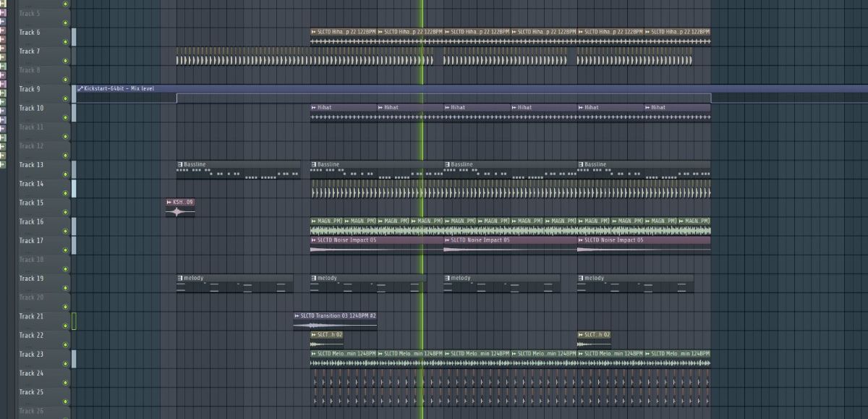
Task: Click the Kickstart-64bit automation clip icon
Action: tap(80, 88)
